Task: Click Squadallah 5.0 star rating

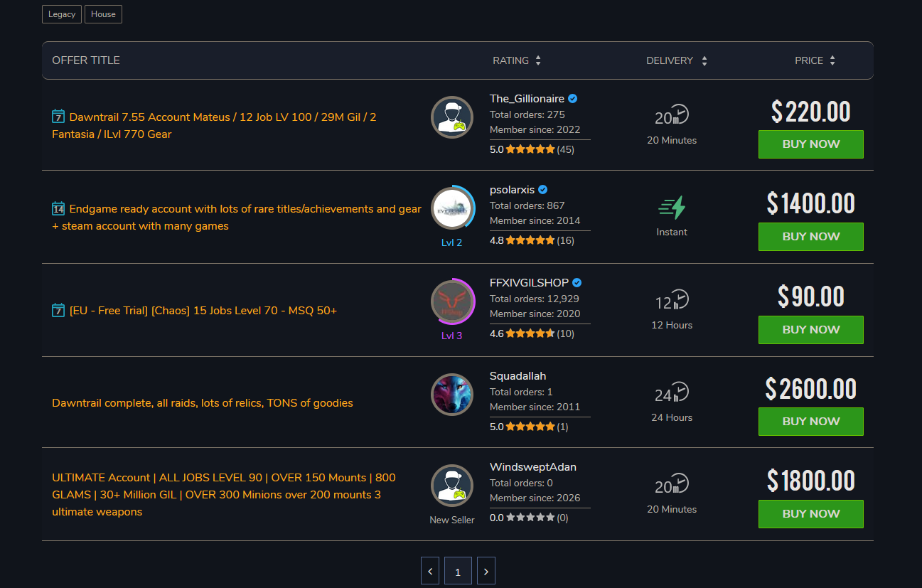Action: [529, 427]
